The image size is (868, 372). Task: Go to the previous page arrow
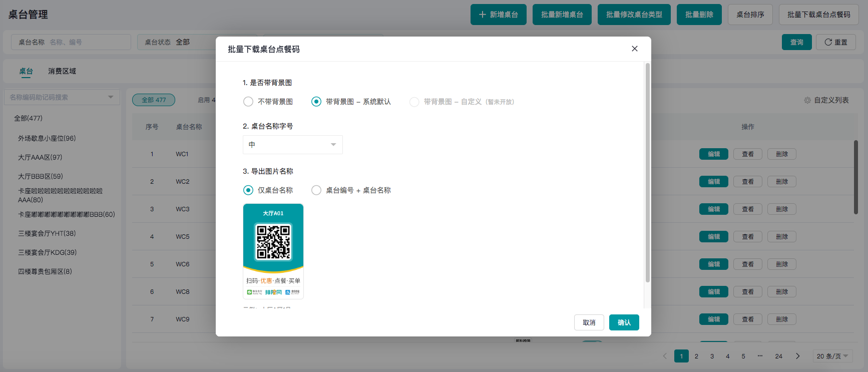point(665,356)
